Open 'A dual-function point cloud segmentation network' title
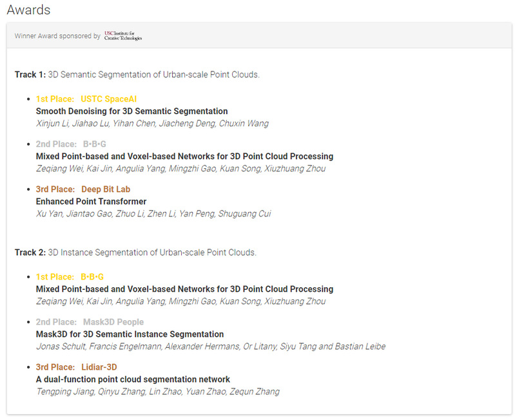The width and height of the screenshot is (515, 420). click(133, 379)
